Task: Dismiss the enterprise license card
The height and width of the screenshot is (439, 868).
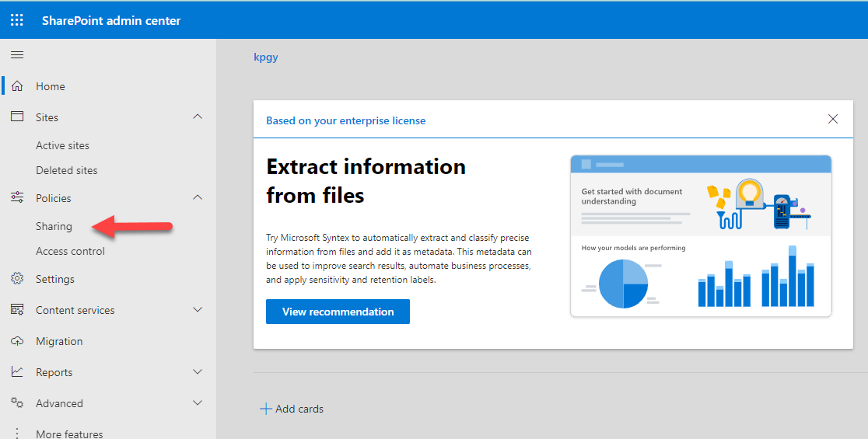Action: tap(832, 119)
